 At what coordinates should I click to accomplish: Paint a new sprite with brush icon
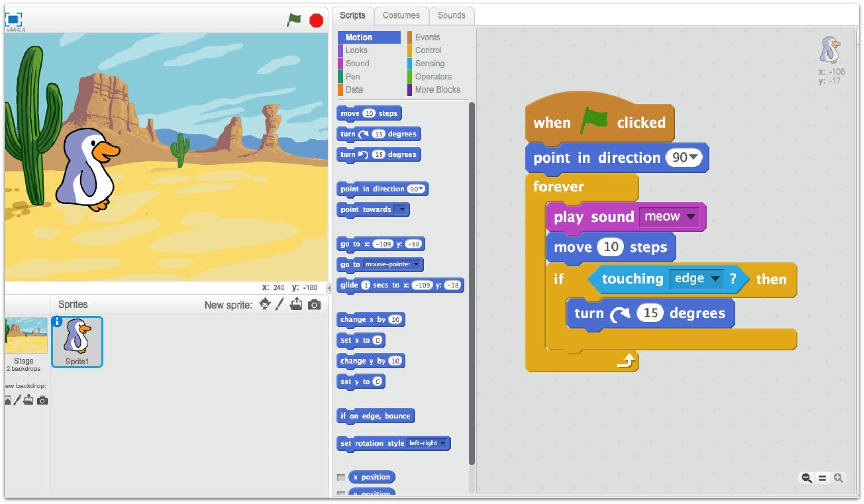pos(280,304)
